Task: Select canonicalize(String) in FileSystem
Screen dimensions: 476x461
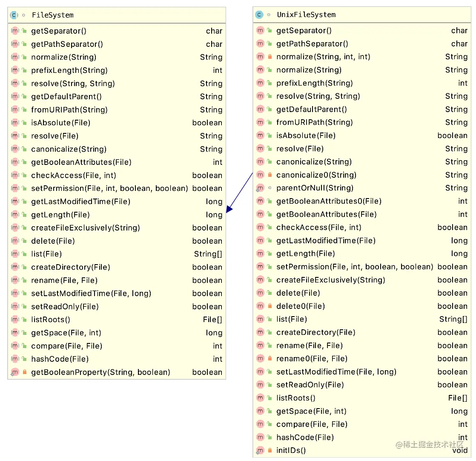Action: [x=69, y=149]
